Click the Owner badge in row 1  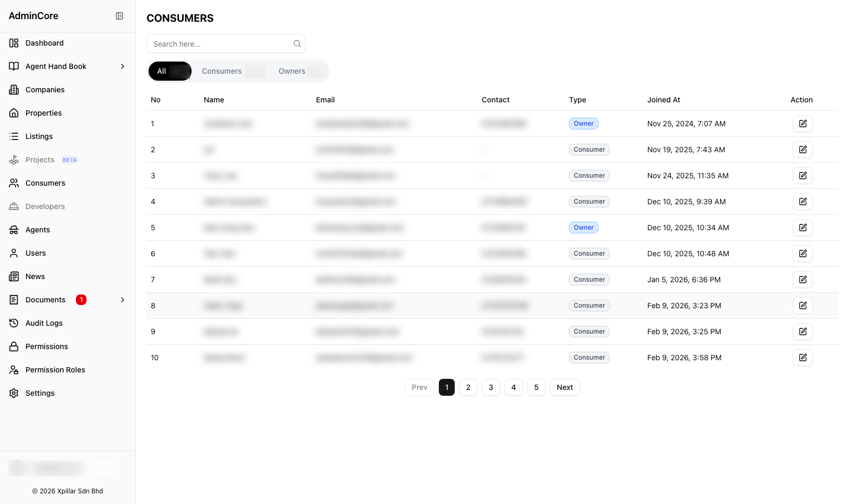584,124
